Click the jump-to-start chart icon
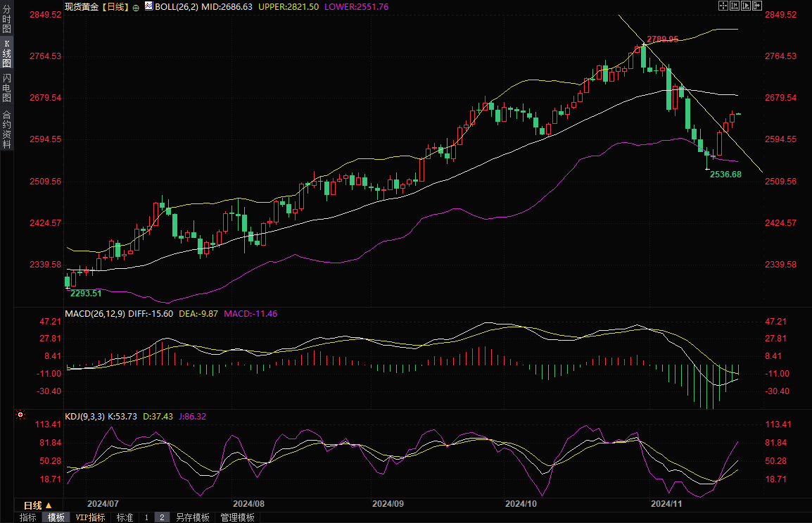The image size is (812, 523). click(735, 6)
